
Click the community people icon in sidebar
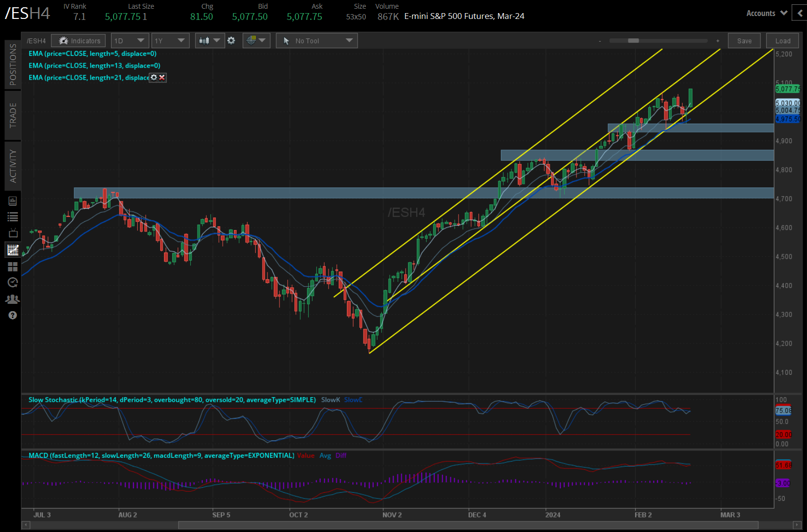13,299
